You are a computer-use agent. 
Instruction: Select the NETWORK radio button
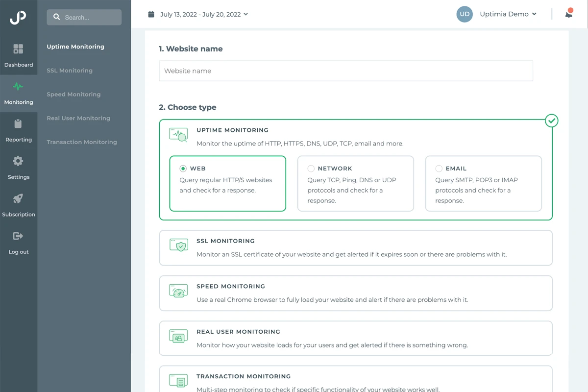(x=311, y=169)
